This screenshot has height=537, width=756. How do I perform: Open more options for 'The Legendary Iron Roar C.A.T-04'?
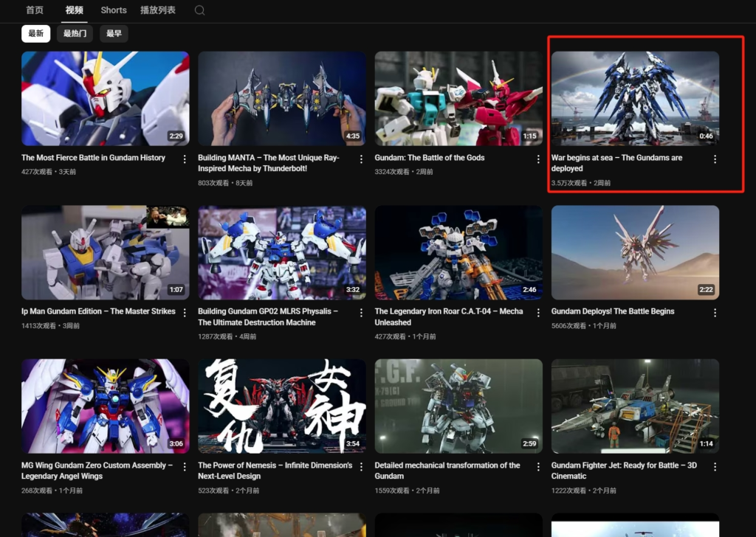coord(538,313)
